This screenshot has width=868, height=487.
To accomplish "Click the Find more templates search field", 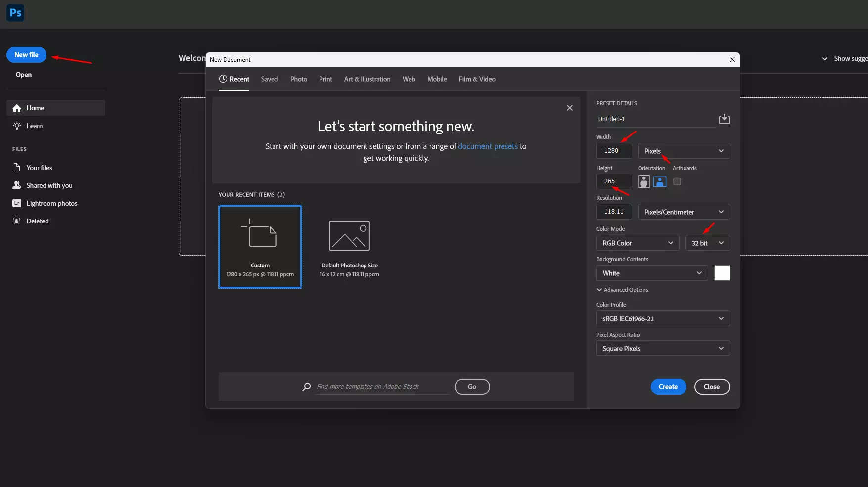I will 382,387.
